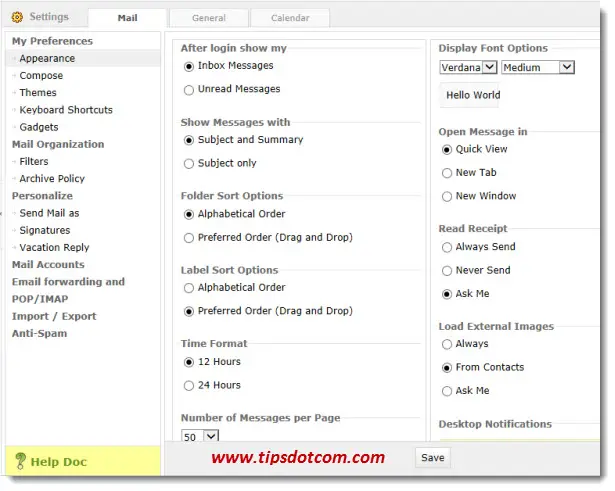This screenshot has height=491, width=615.
Task: Choose Alphabetical Order for Label Sort
Action: [189, 288]
